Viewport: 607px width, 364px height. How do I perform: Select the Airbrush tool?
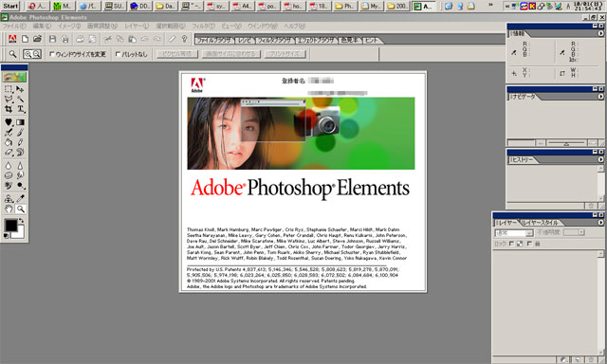9,133
